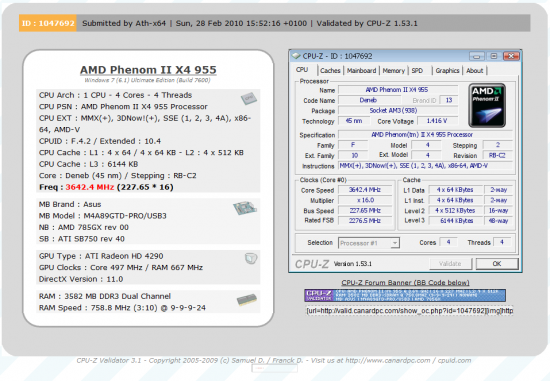Switch to the Mainboard tab
Image resolution: width=550 pixels, height=381 pixels.
pos(361,71)
